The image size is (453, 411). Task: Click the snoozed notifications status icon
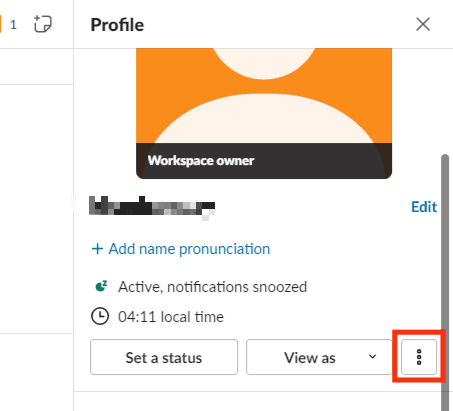click(101, 286)
